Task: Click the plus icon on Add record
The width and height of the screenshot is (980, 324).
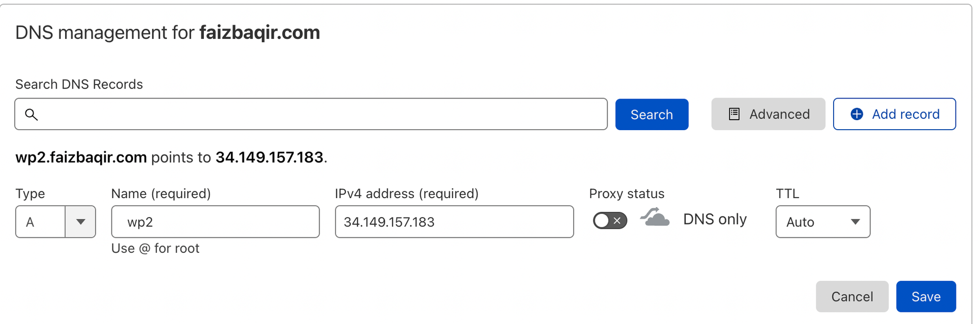Action: click(857, 114)
